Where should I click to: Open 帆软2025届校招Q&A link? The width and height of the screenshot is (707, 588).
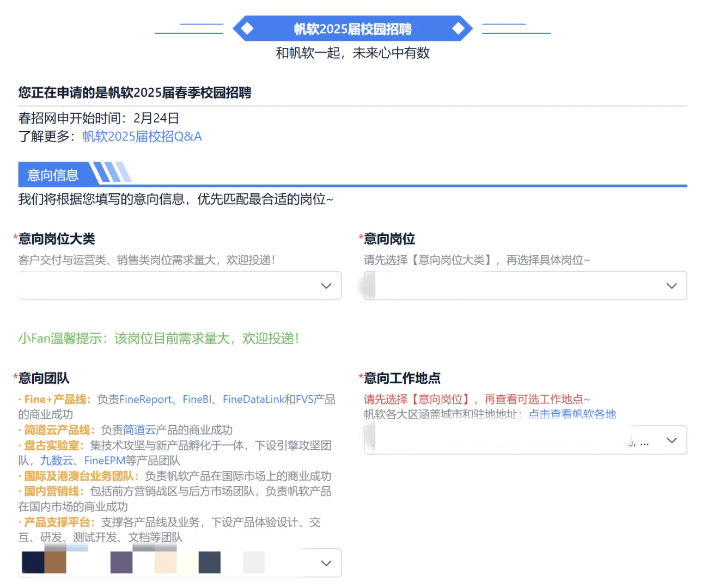click(142, 137)
